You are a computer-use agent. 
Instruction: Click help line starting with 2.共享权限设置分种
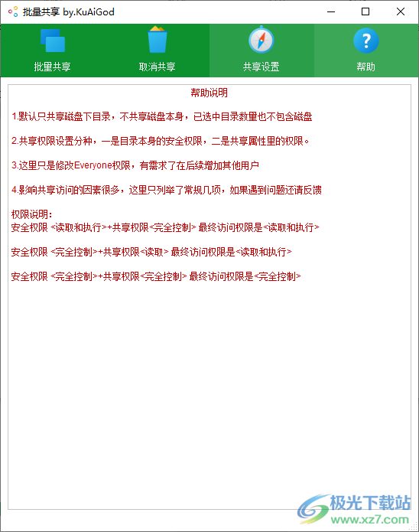(160, 141)
